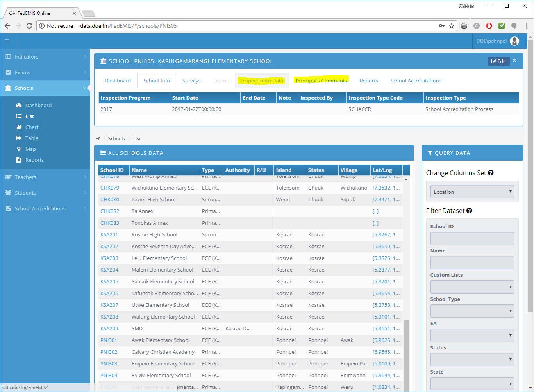This screenshot has width=534, height=392.
Task: Switch to the Surveys tab
Action: 191,81
